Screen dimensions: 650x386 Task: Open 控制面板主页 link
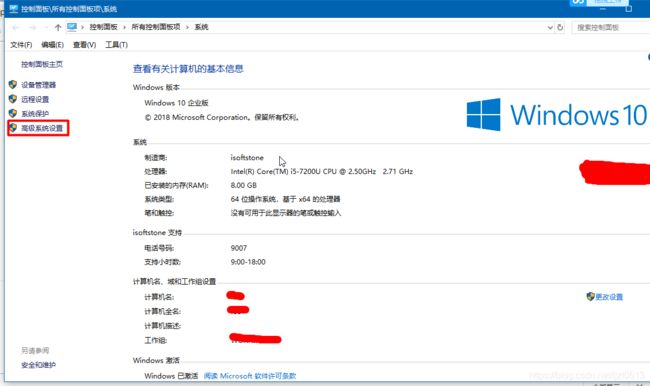tap(42, 64)
